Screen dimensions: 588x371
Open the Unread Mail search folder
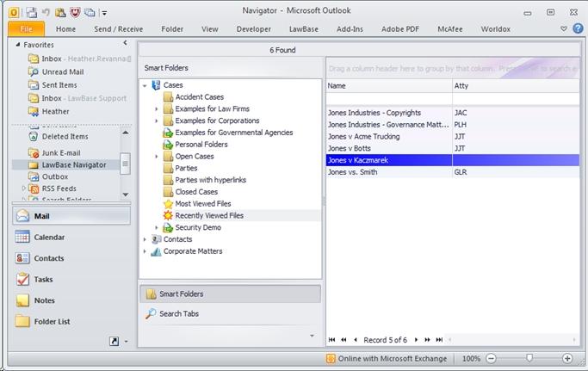click(63, 71)
